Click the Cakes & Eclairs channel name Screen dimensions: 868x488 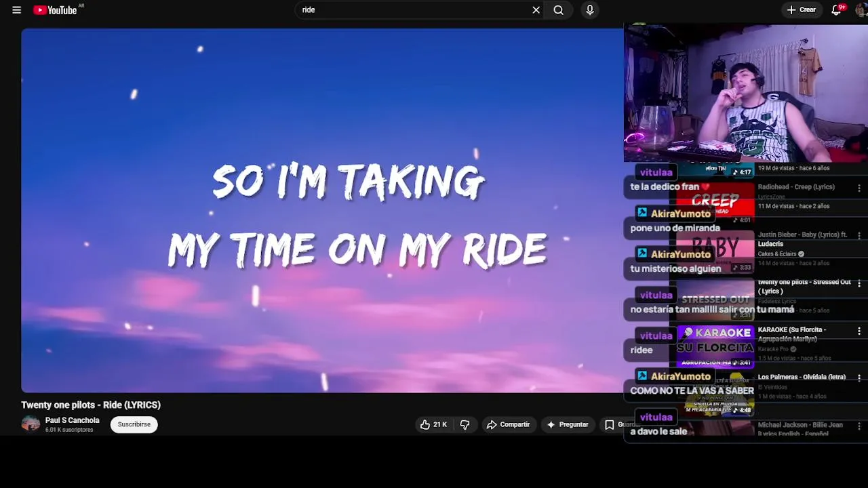[777, 254]
